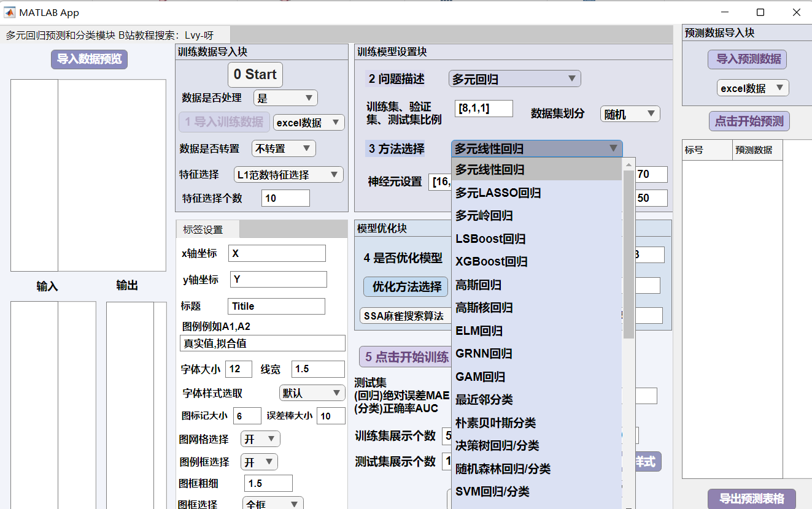Select GRNN回归 option

484,354
